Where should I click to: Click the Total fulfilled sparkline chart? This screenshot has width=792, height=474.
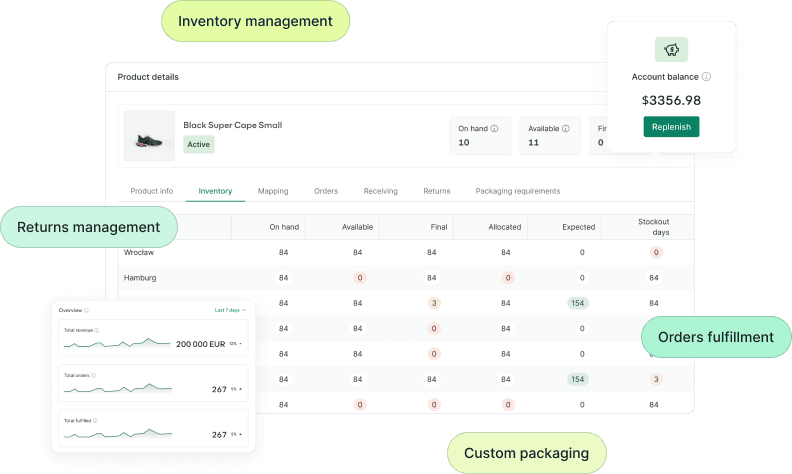(x=118, y=434)
